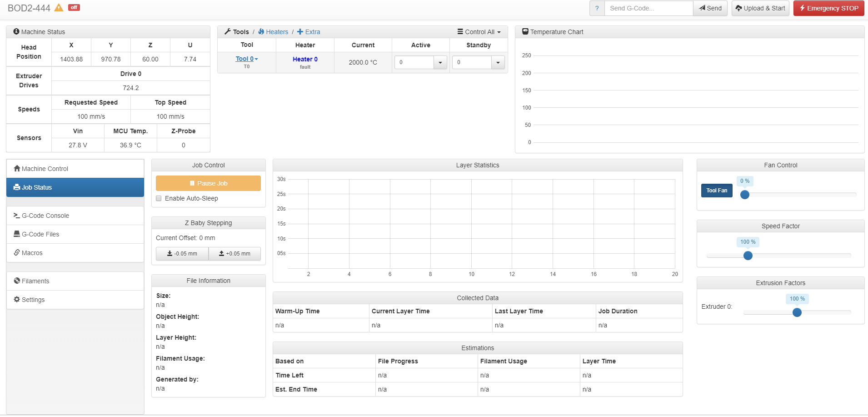Click the list icon beside Control All
The width and height of the screenshot is (868, 417).
[460, 31]
